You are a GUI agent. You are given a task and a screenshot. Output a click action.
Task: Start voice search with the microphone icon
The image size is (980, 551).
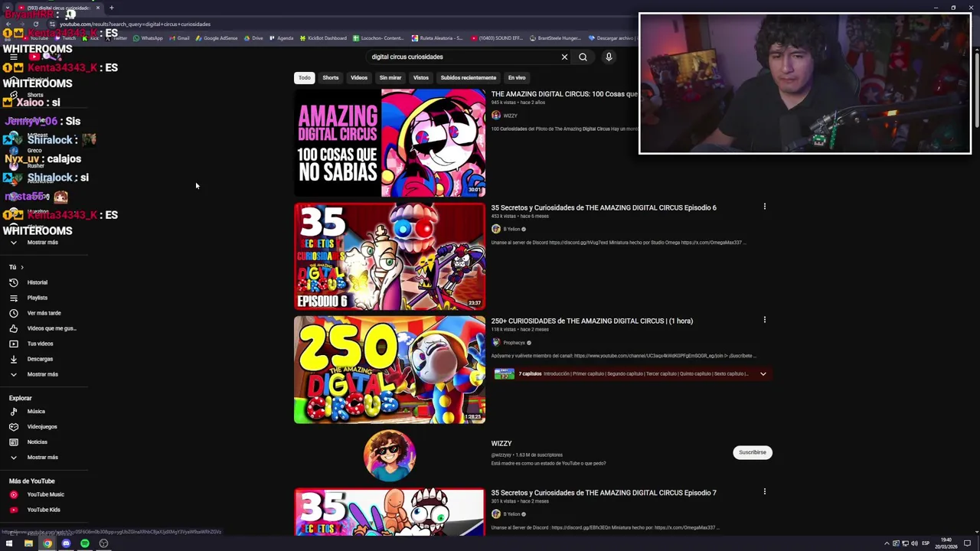609,57
